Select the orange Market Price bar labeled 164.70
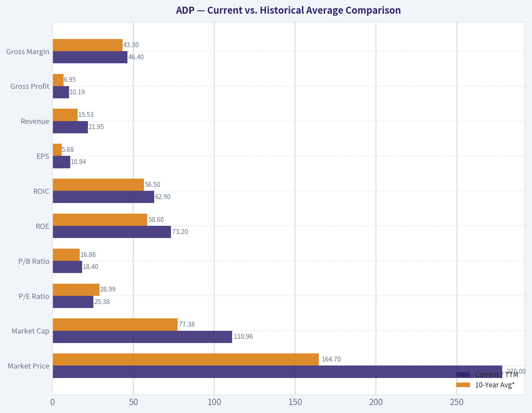This screenshot has width=532, height=413. (186, 359)
